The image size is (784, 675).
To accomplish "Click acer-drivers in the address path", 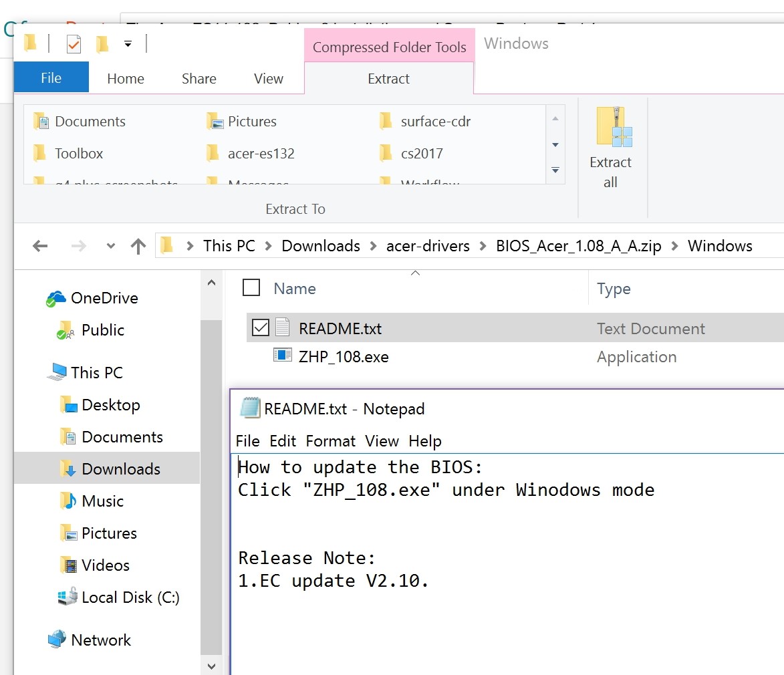I will coord(428,245).
